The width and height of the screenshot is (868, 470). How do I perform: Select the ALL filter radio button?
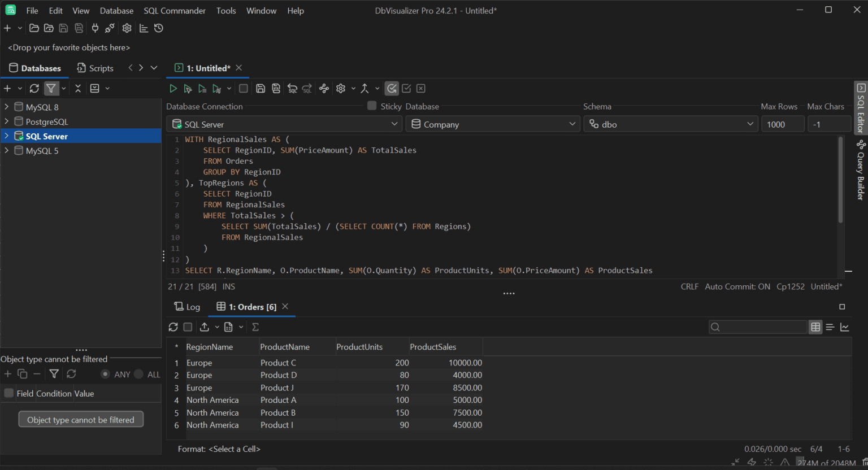pos(139,374)
